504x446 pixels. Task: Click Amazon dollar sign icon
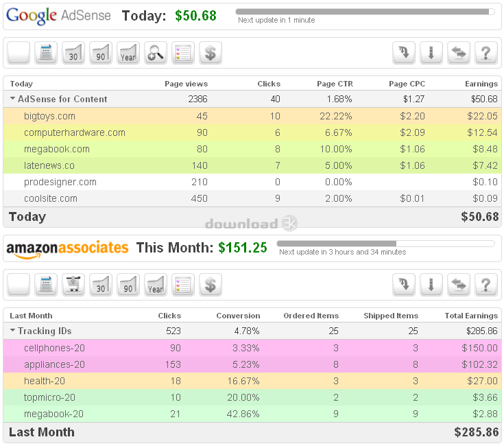[x=211, y=285]
